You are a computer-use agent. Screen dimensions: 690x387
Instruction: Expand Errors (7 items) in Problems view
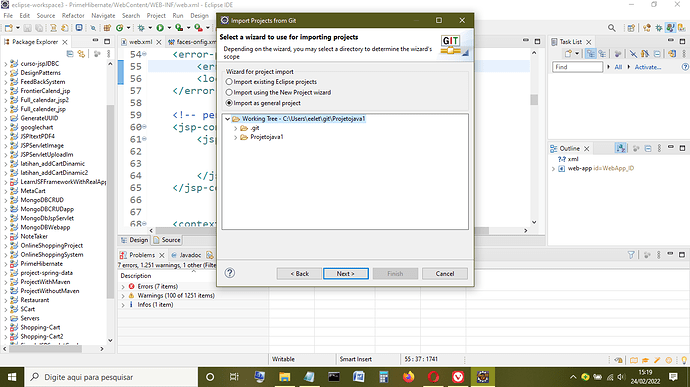[x=123, y=287]
